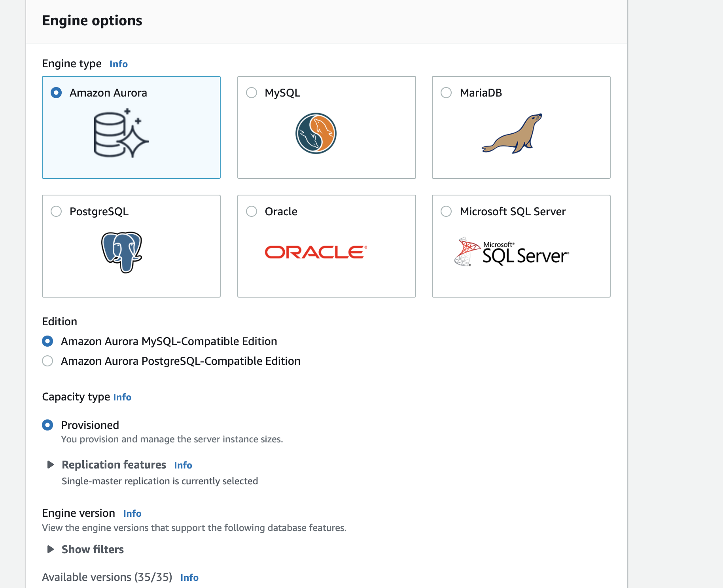Click the red Oracle logo

tap(316, 252)
